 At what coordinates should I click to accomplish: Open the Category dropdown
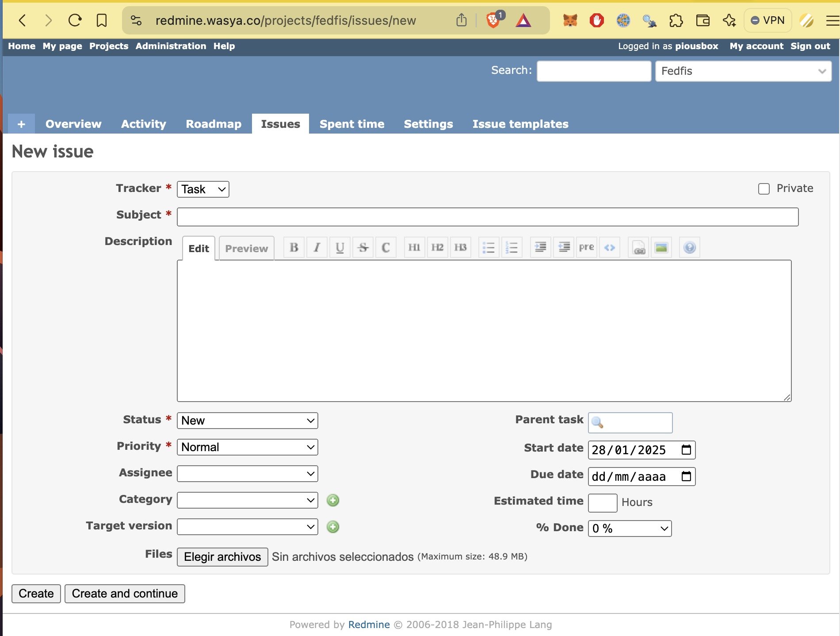click(248, 500)
